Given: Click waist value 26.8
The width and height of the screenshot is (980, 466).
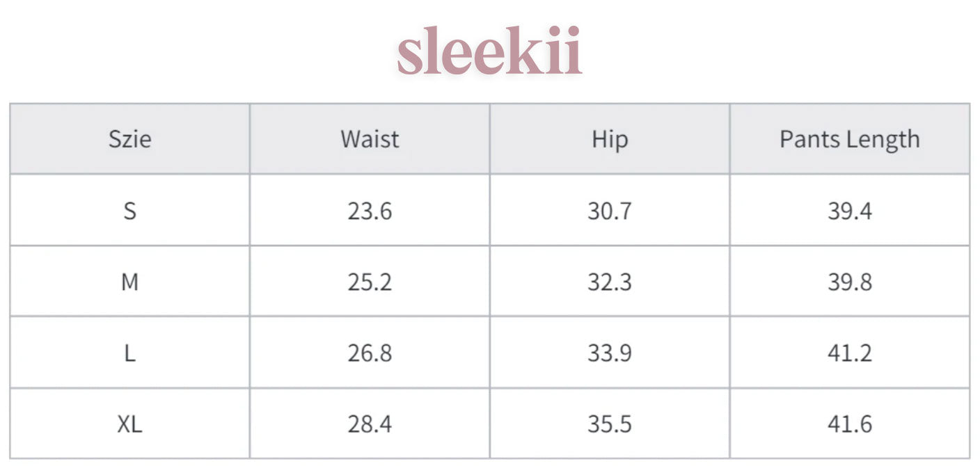Looking at the screenshot, I should tap(370, 353).
